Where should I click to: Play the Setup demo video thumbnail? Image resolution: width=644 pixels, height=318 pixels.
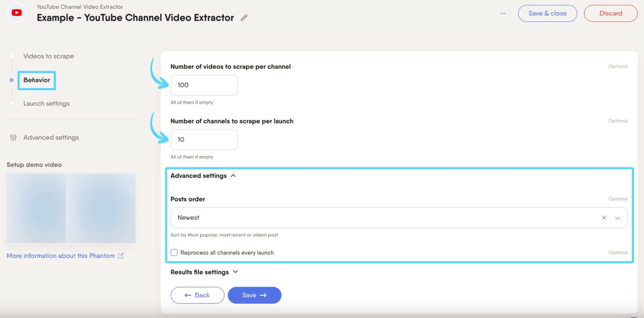[x=71, y=208]
